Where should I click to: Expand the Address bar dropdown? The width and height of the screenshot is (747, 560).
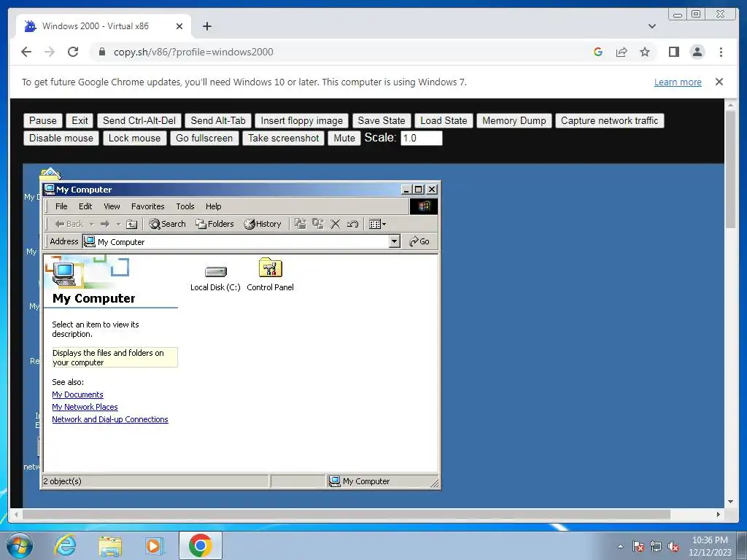tap(395, 241)
